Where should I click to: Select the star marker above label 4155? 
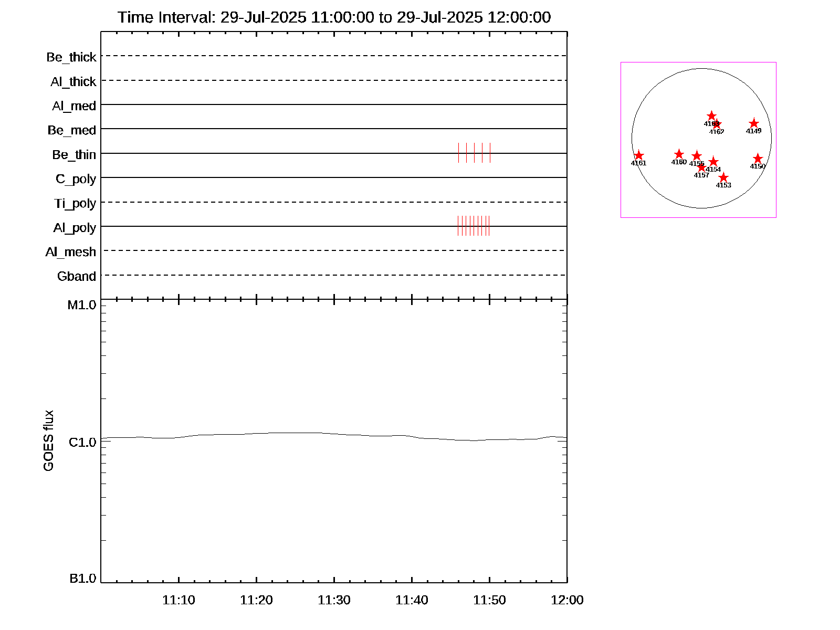click(x=697, y=156)
